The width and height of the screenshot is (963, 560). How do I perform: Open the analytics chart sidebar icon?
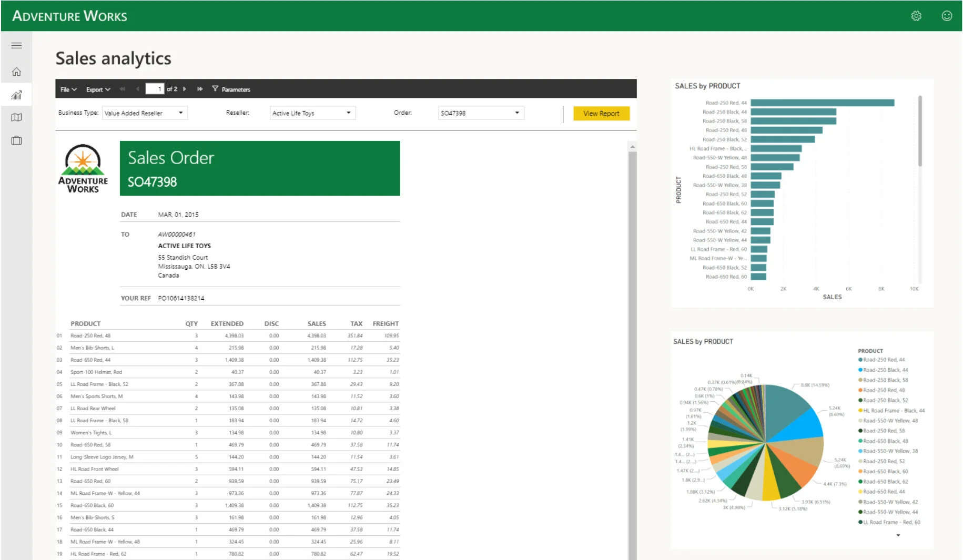(x=16, y=95)
